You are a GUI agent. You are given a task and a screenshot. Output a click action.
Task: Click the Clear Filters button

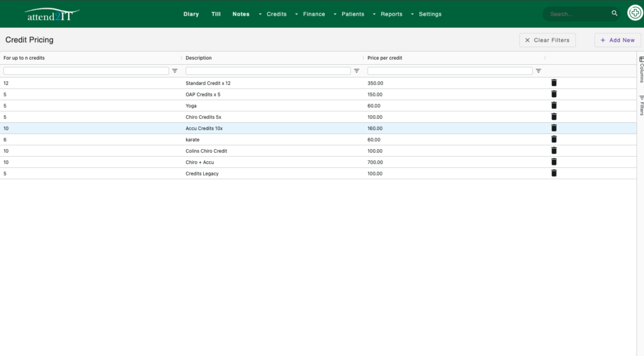[x=548, y=40]
